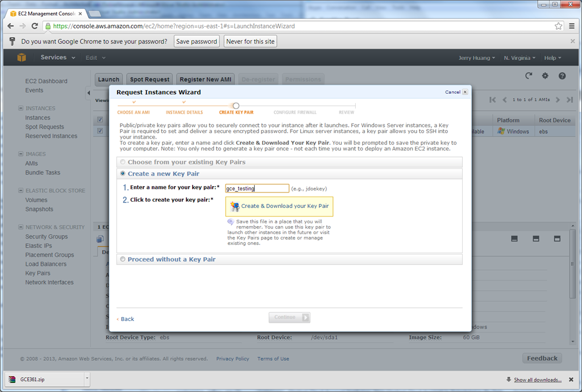Dismiss the save password bar
The image size is (582, 392).
pos(573,41)
